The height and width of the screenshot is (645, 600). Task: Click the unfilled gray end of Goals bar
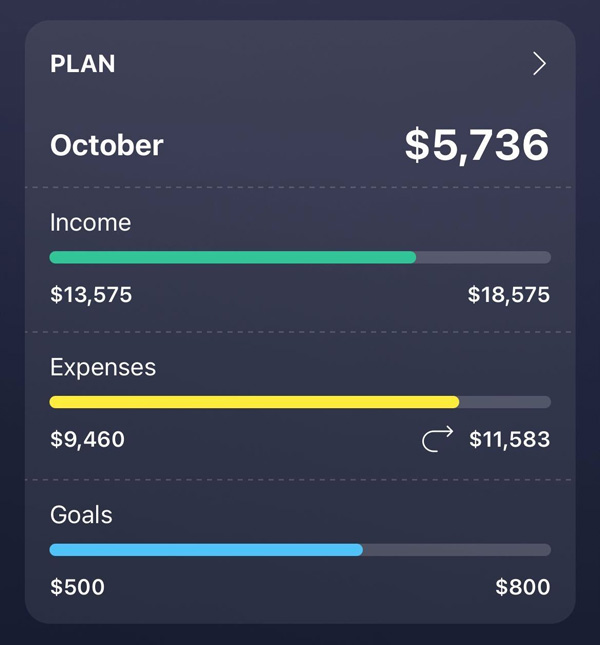coord(457,549)
